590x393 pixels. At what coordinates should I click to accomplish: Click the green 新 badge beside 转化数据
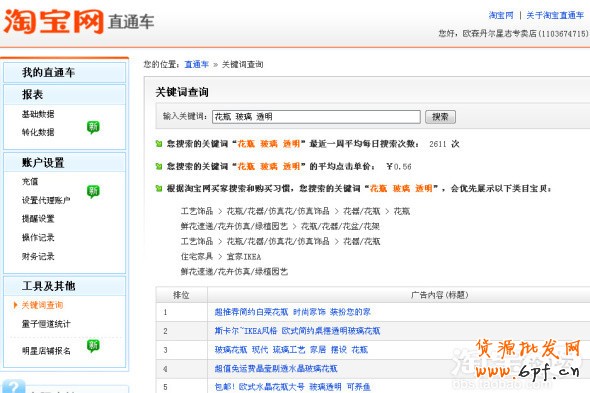point(93,127)
